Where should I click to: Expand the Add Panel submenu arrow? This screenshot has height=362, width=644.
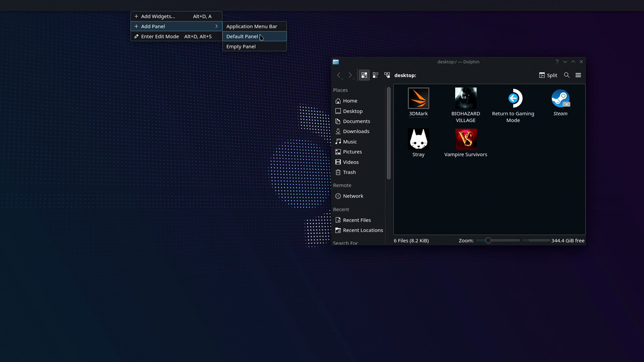216,26
